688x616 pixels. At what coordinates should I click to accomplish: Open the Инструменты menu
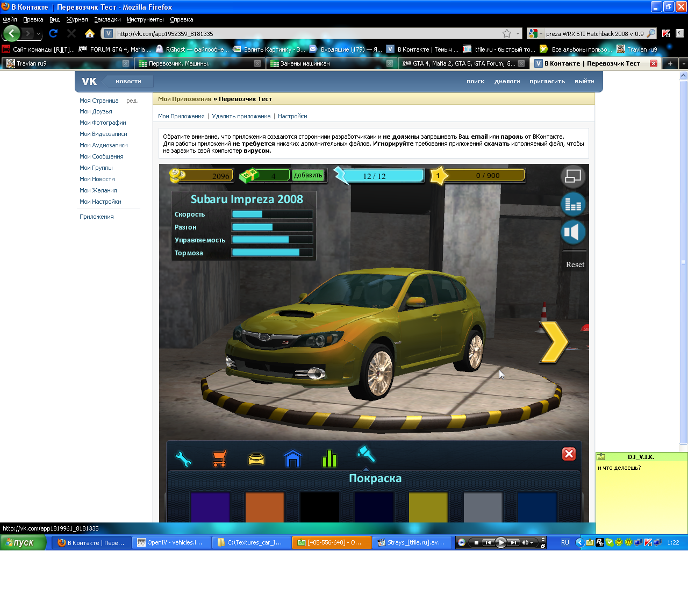145,19
